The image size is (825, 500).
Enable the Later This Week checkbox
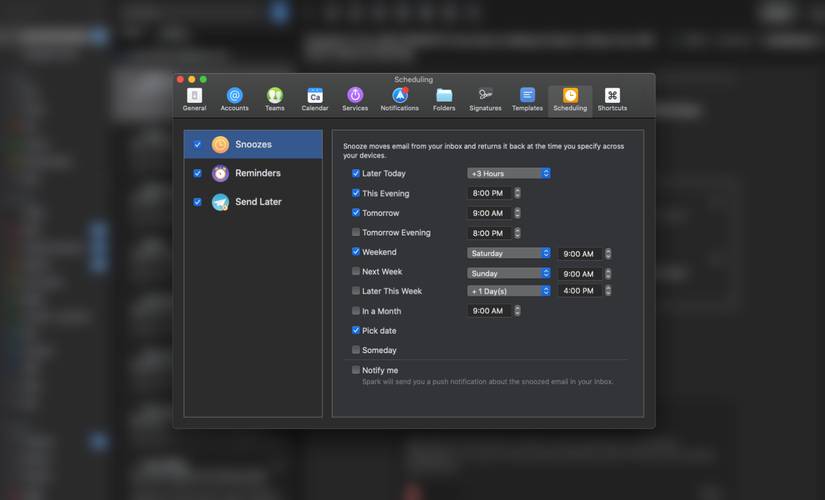[x=356, y=291]
